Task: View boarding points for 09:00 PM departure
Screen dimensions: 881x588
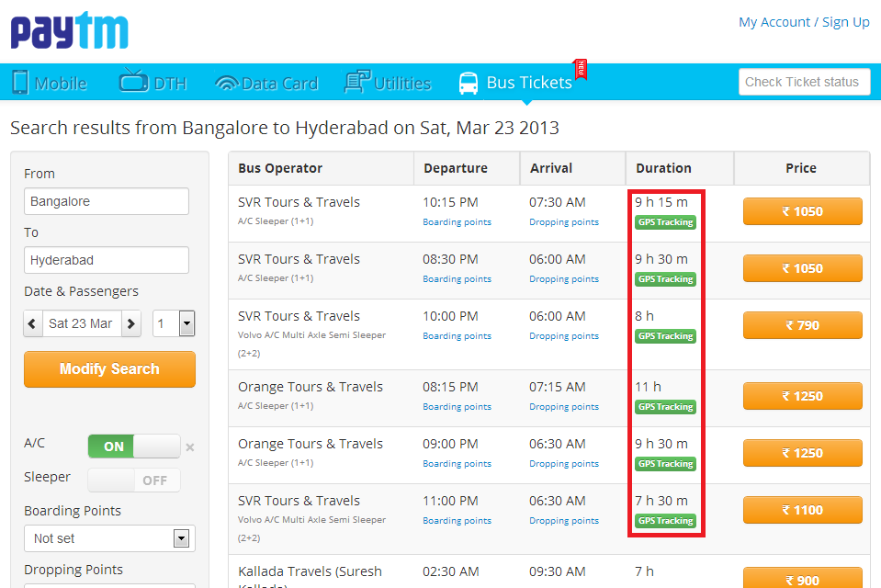Action: pyautogui.click(x=457, y=463)
